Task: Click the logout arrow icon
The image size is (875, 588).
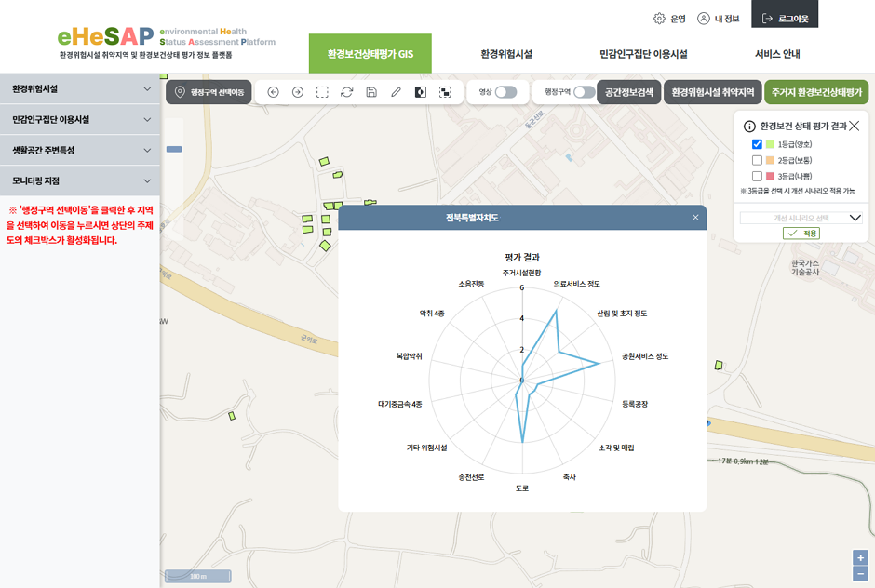Action: (x=767, y=19)
